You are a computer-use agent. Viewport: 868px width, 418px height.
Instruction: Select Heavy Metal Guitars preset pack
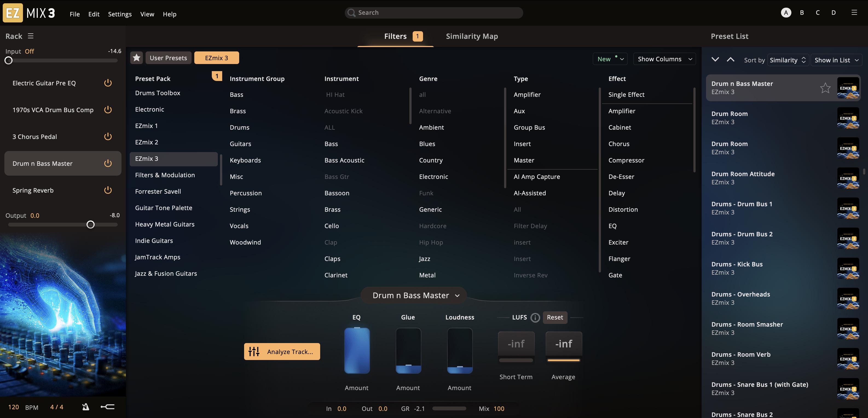pos(165,224)
